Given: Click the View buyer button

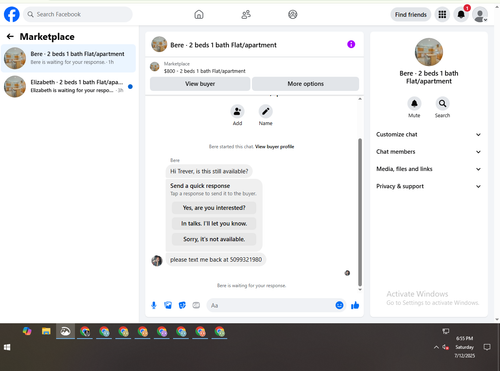Looking at the screenshot, I should (200, 84).
